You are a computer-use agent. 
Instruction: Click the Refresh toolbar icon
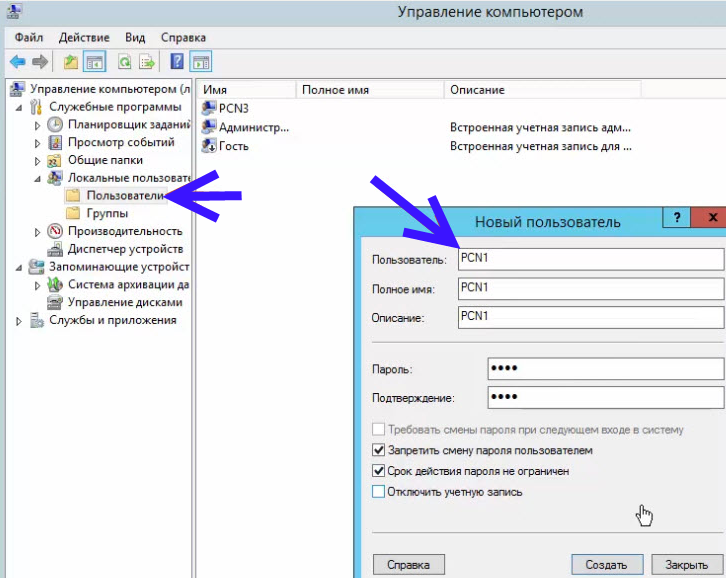click(124, 61)
